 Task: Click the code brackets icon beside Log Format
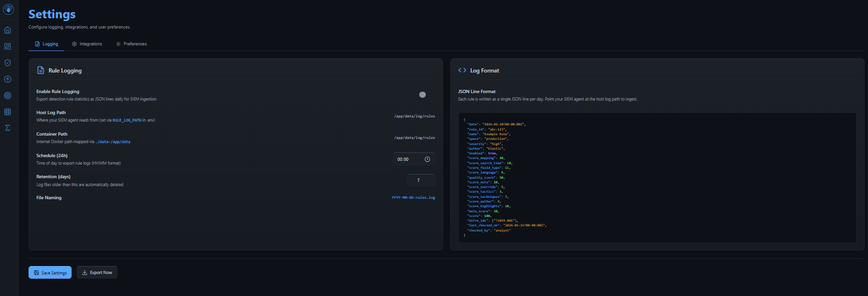(462, 70)
